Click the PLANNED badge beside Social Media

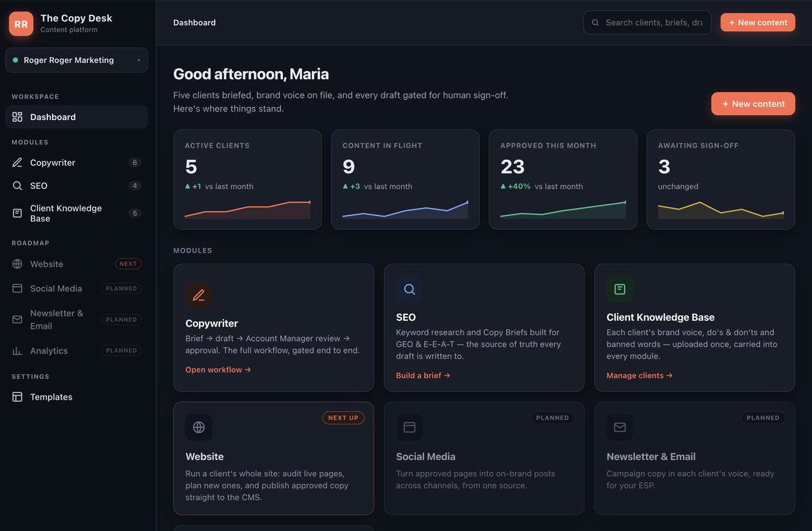121,289
